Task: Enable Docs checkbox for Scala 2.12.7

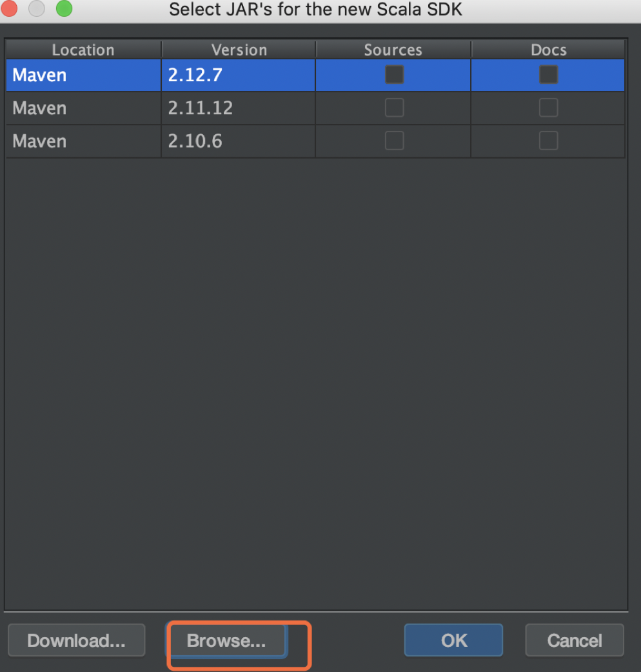Action: pos(547,74)
